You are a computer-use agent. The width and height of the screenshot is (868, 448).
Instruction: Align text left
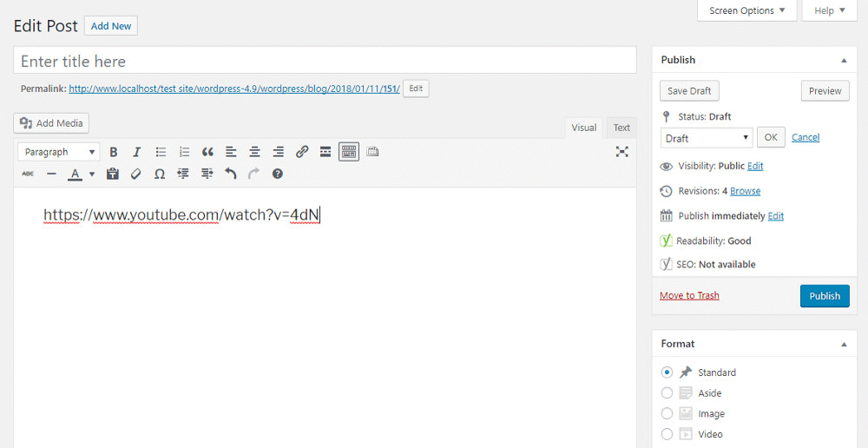231,152
